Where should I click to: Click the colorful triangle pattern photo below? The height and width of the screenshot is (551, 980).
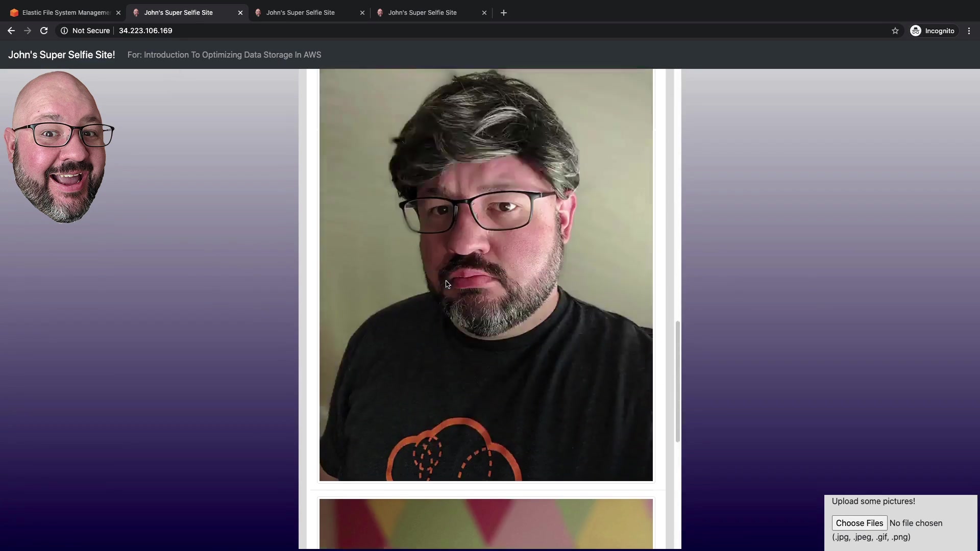[x=485, y=523]
